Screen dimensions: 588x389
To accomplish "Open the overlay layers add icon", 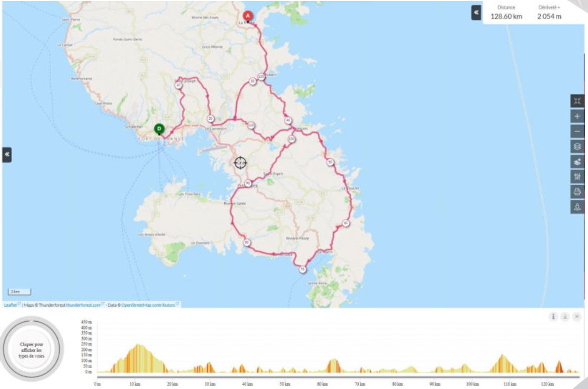I will [x=577, y=162].
